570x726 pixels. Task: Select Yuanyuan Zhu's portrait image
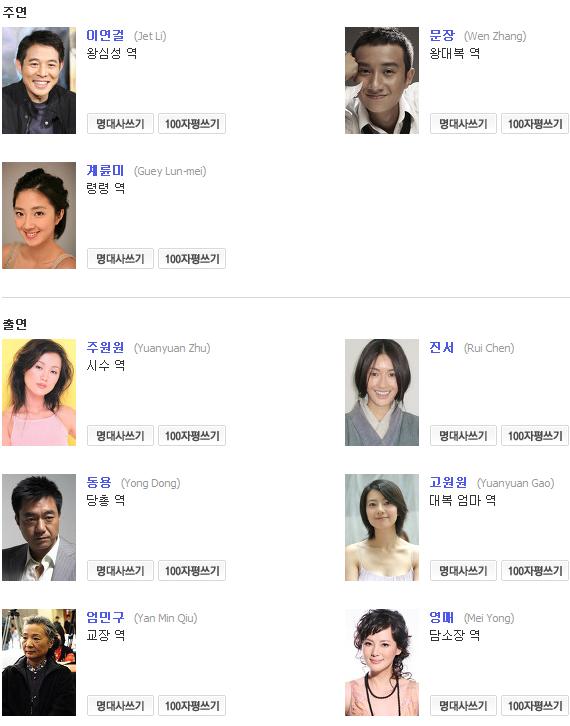39,392
